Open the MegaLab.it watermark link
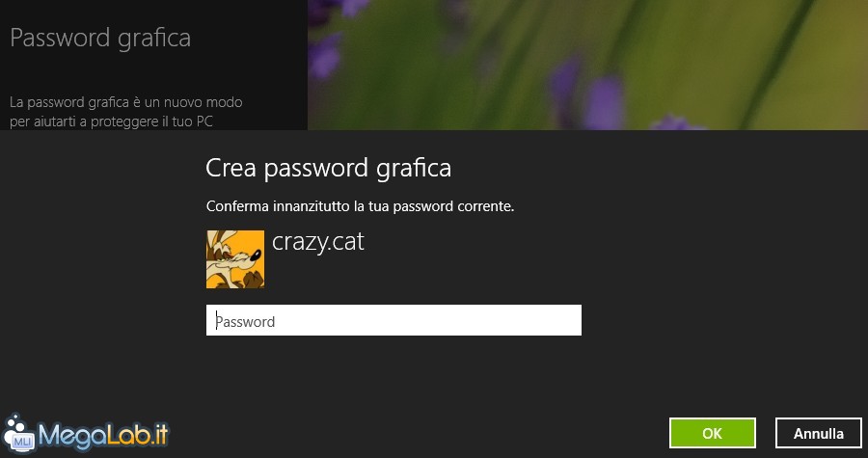This screenshot has height=458, width=868. point(85,433)
